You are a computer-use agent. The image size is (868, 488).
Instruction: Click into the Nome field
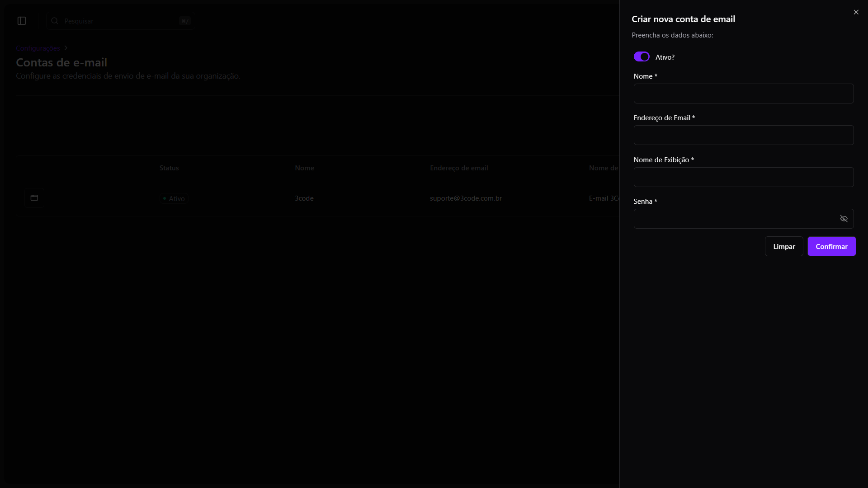point(743,94)
